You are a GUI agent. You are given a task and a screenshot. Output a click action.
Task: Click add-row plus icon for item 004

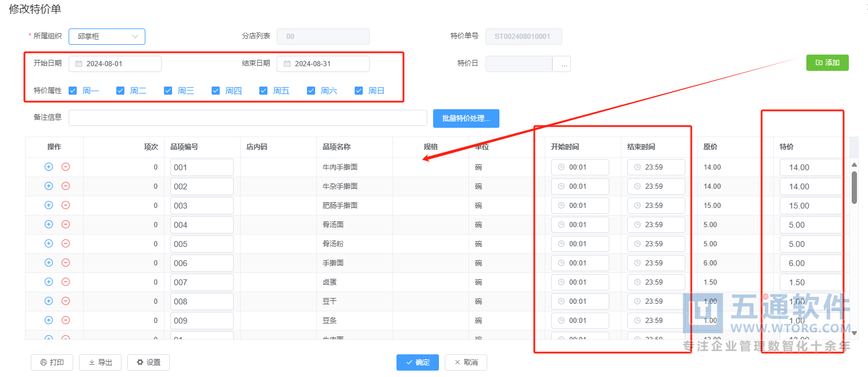[49, 224]
